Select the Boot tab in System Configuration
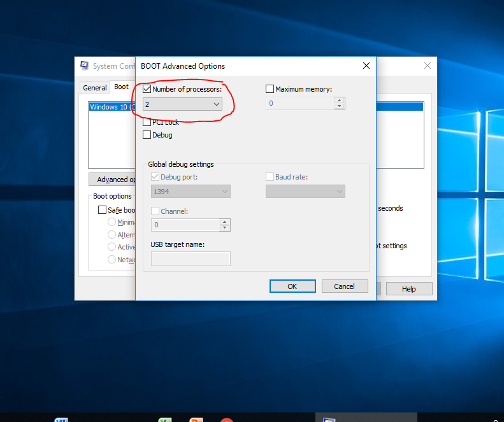This screenshot has height=422, width=504. pos(122,87)
